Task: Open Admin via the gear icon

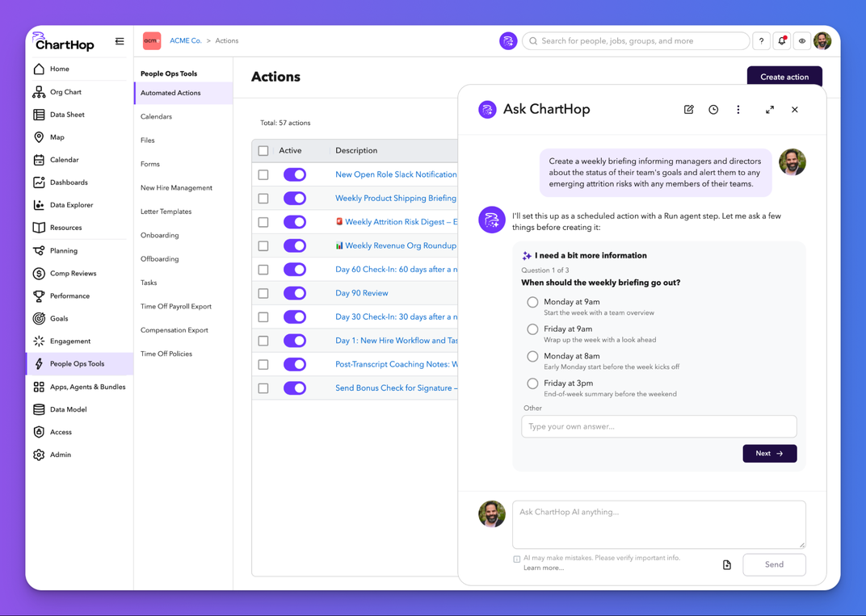Action: pos(39,455)
